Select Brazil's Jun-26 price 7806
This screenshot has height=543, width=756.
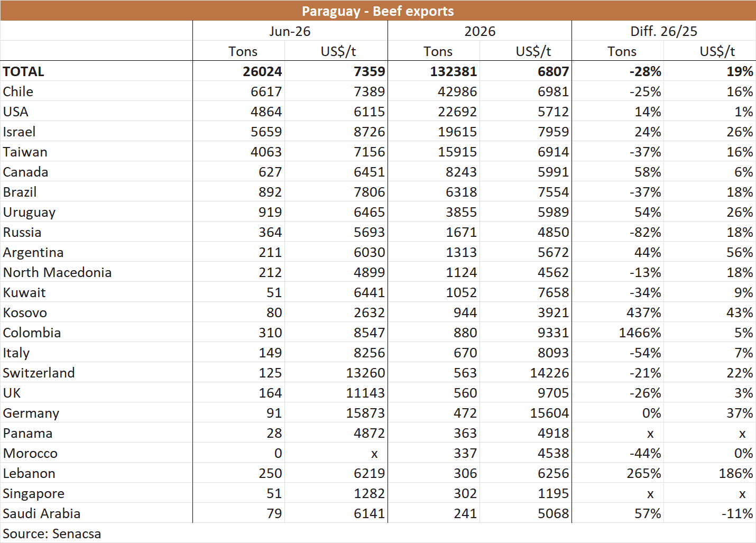(x=369, y=192)
